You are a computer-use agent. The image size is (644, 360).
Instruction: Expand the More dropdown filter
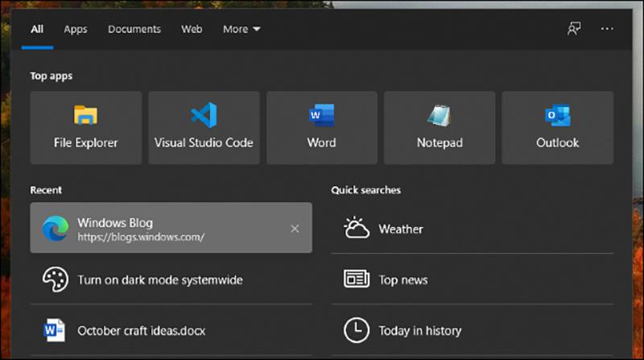(x=242, y=29)
